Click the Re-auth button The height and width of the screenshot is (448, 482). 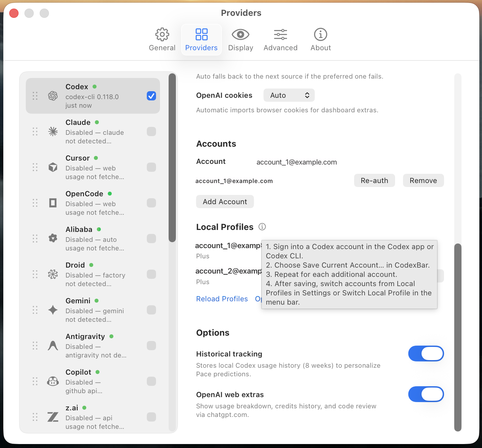pos(374,180)
